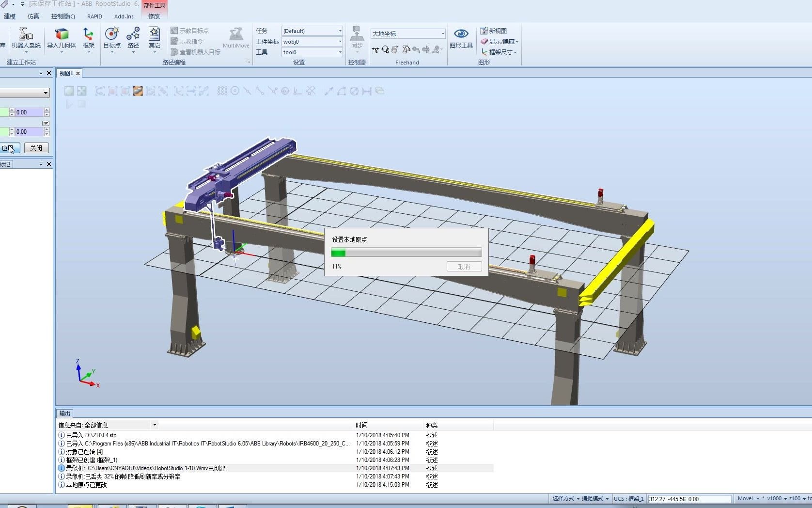The height and width of the screenshot is (508, 812).
Task: Click the highlighted surface selection icon in view toolbar
Action: click(138, 91)
